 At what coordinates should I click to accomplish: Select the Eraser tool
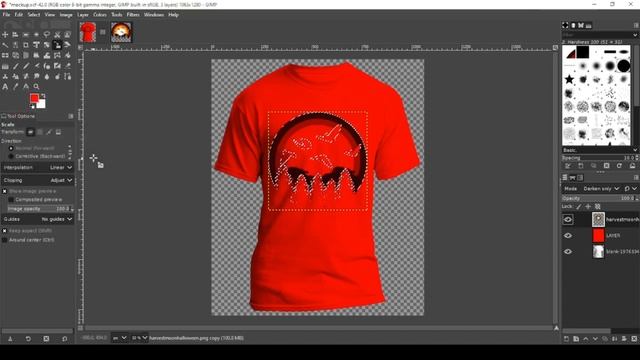pos(36,66)
